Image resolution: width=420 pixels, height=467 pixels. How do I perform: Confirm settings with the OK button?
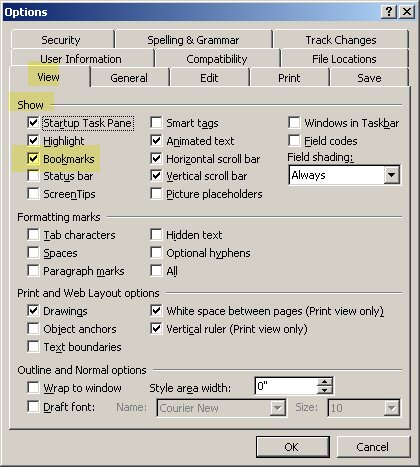coord(293,447)
